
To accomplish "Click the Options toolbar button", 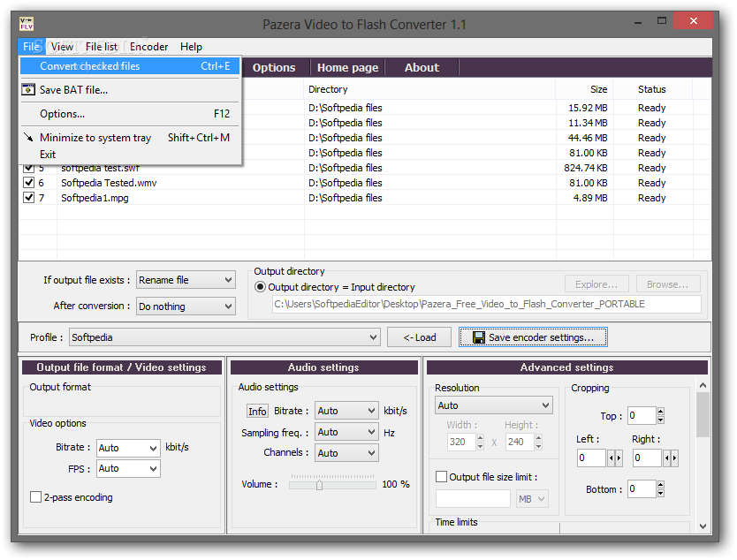I will pyautogui.click(x=274, y=68).
